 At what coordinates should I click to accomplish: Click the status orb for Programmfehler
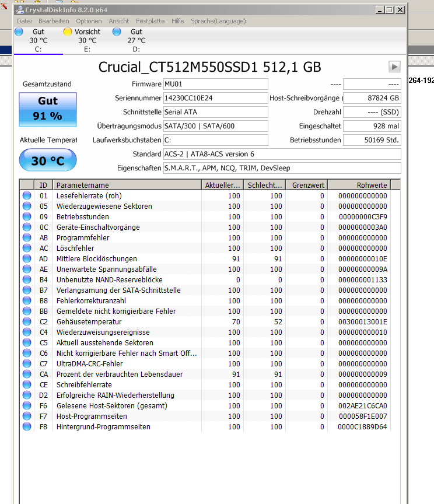point(27,237)
